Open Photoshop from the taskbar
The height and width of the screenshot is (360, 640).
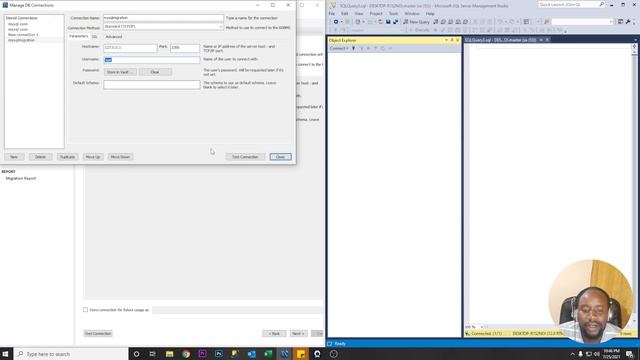[219, 354]
